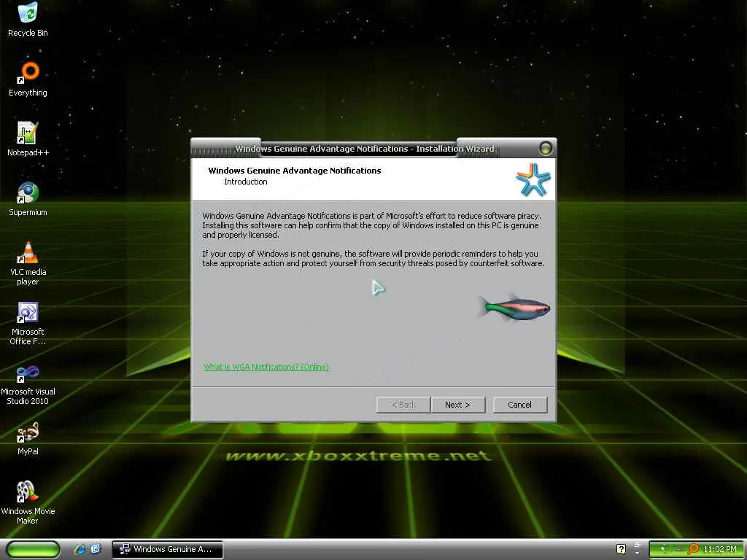Click the small tray icon above the down arrow

[637, 545]
